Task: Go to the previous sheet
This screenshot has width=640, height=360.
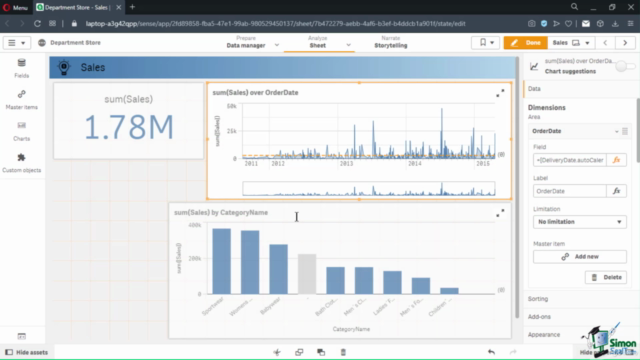Action: pos(605,42)
